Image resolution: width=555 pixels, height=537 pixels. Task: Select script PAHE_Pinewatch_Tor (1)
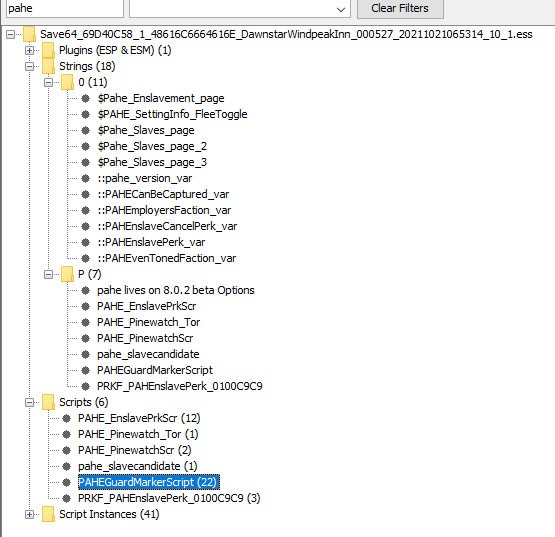point(138,434)
